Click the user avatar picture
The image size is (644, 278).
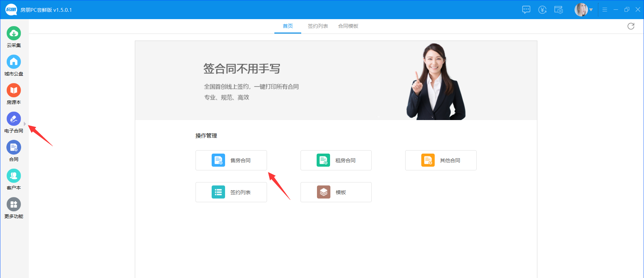pos(581,10)
